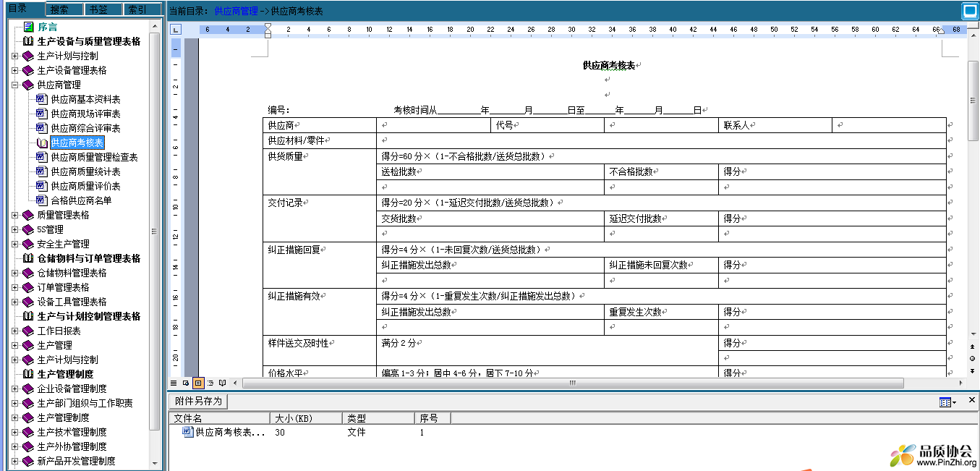Switch to Web layout view icon
This screenshot has width=980, height=471.
[x=186, y=383]
